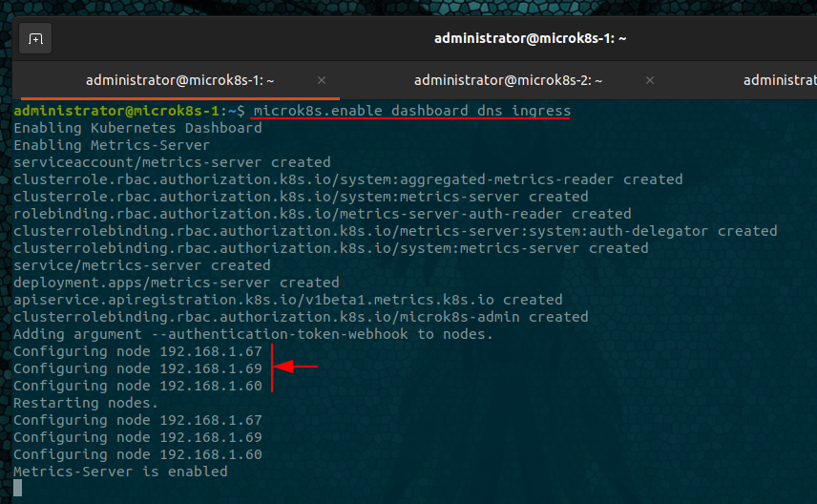The image size is (817, 504).
Task: Open a new terminal tab with the plus icon
Action: pyautogui.click(x=35, y=38)
